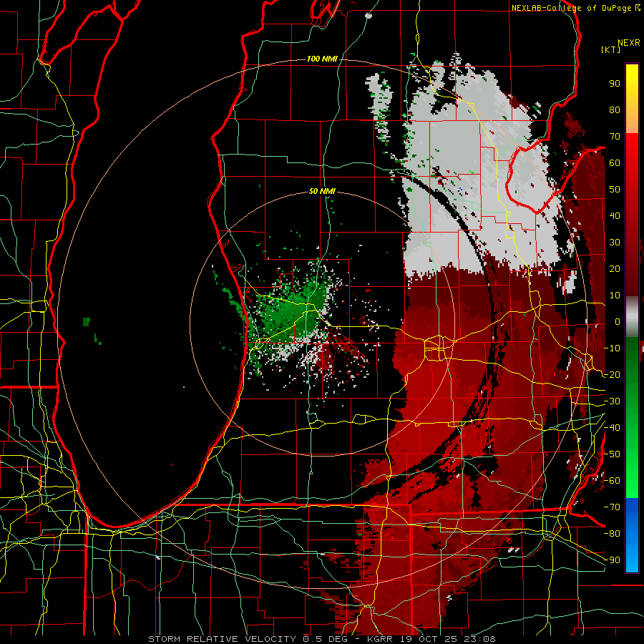Click the -90 value on the velocity scale

pos(612,560)
